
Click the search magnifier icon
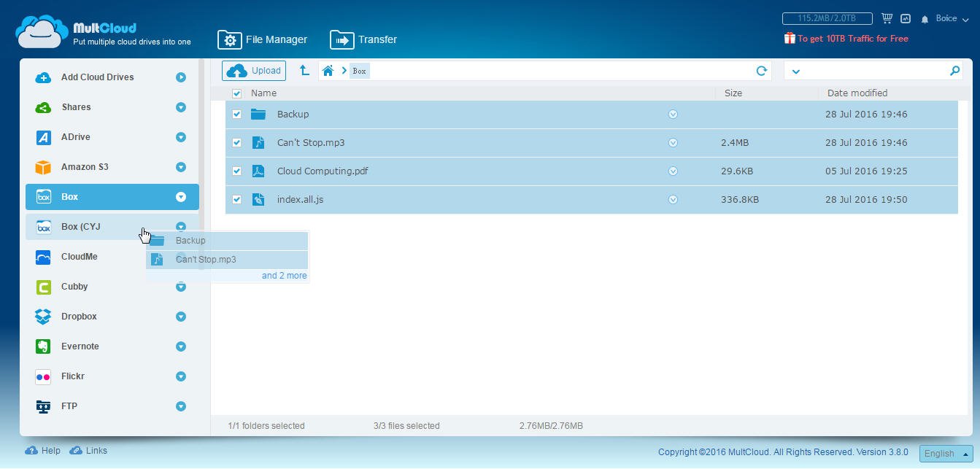coord(954,71)
